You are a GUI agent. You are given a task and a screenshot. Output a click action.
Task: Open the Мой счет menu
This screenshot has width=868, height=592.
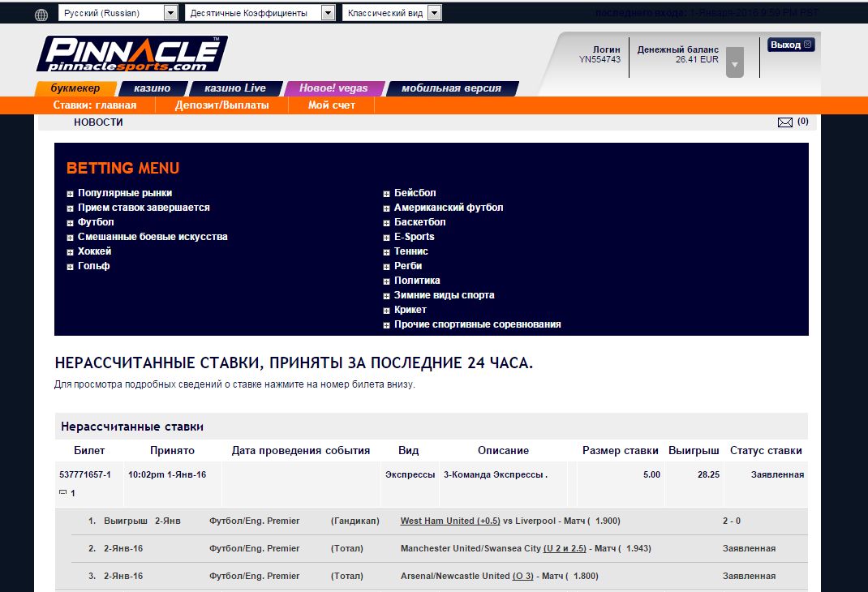pos(332,105)
